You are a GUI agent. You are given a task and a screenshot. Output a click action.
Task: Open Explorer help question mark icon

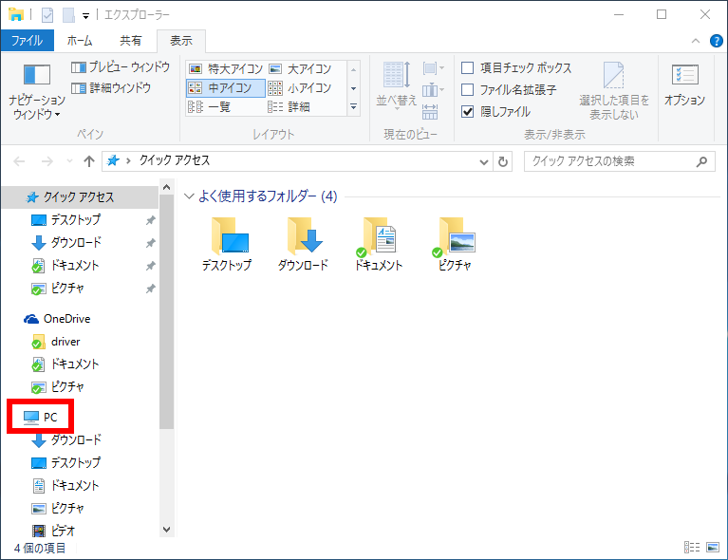pyautogui.click(x=717, y=41)
